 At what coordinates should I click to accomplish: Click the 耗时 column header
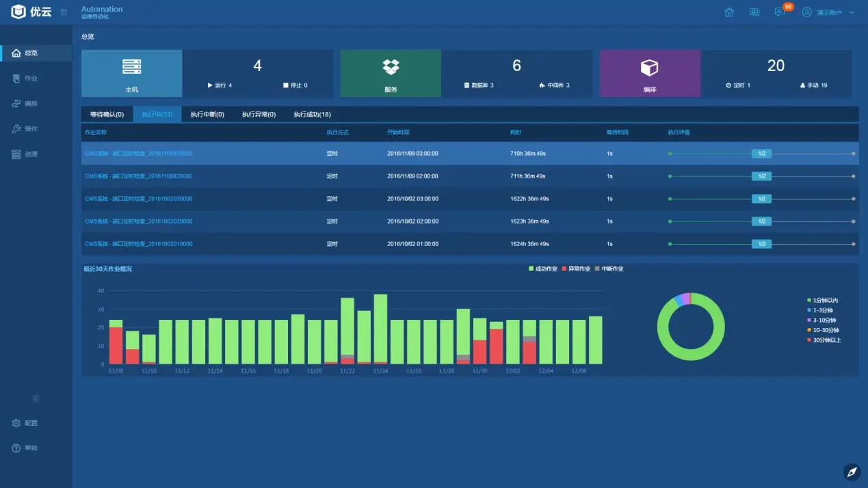[516, 132]
